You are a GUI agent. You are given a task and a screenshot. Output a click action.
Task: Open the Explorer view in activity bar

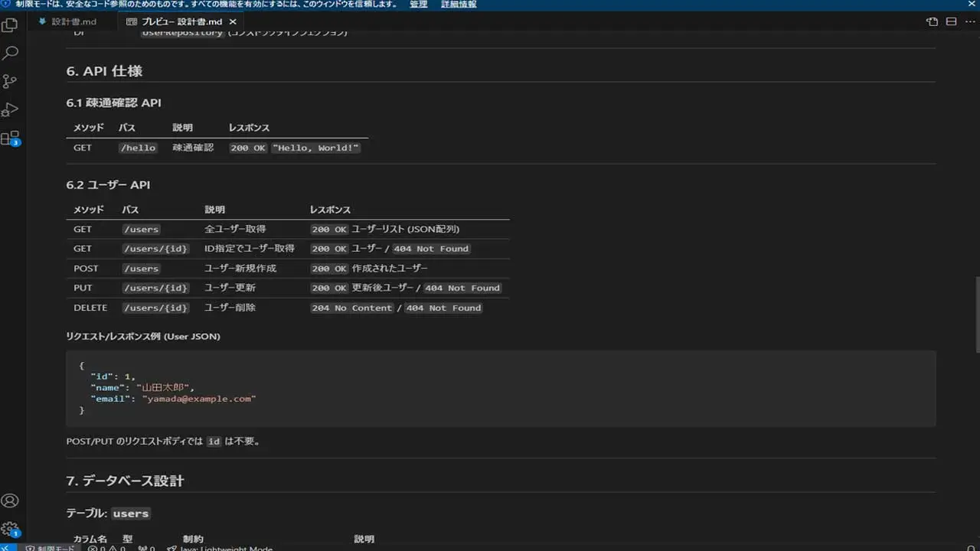point(10,25)
